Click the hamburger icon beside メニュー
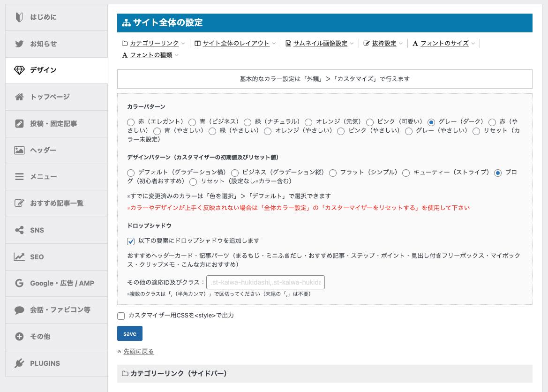Image resolution: width=548 pixels, height=392 pixels. coord(19,177)
